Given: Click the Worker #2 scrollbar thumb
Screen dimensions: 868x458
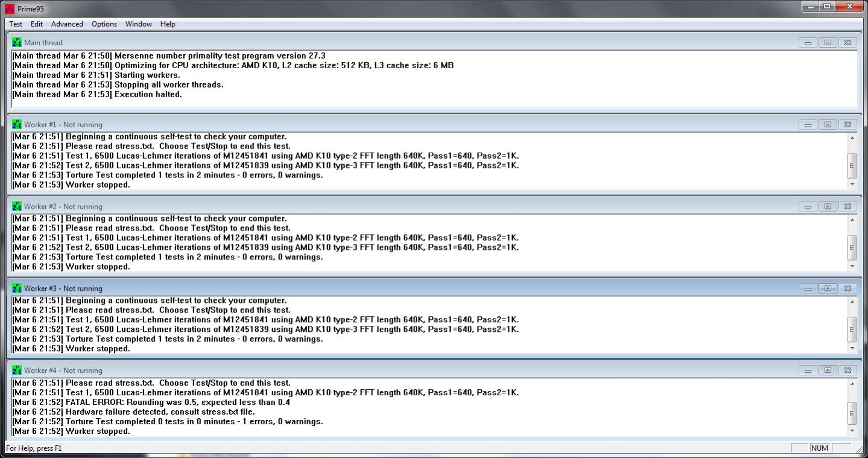Looking at the screenshot, I should pyautogui.click(x=852, y=247).
